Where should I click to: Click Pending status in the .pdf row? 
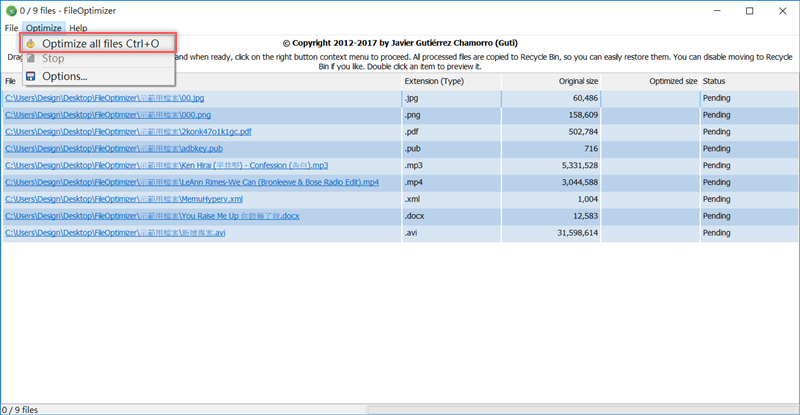click(x=716, y=132)
